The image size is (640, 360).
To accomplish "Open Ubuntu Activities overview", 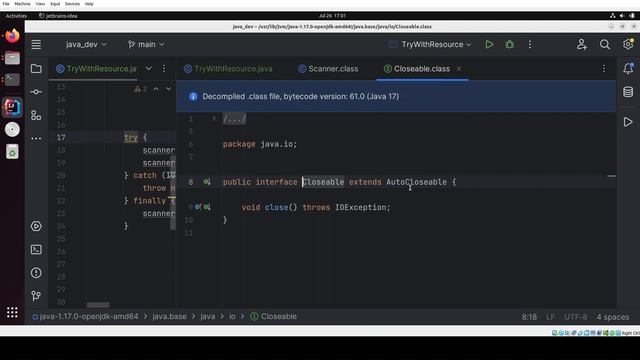I will [x=16, y=16].
